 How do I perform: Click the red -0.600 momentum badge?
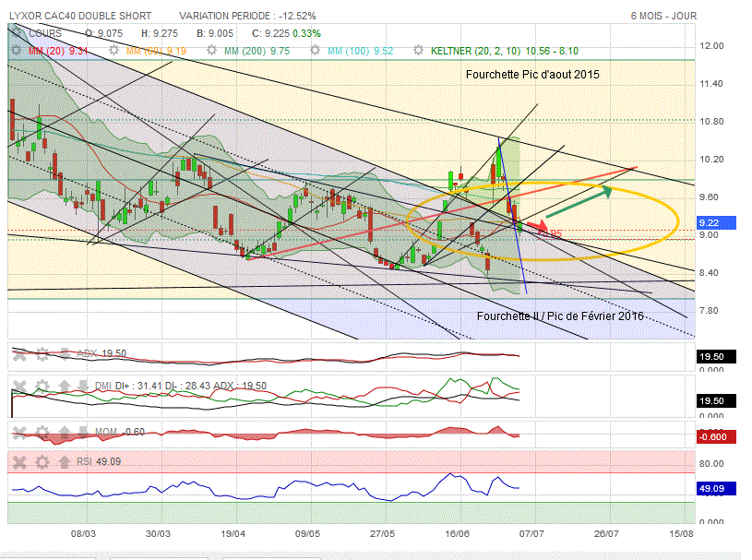point(715,436)
